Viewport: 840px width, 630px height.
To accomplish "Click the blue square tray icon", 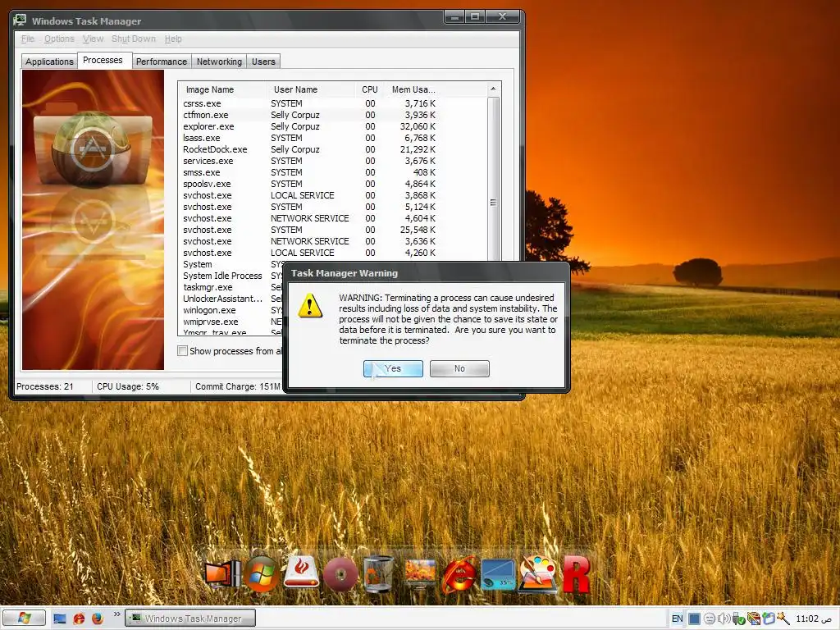I will click(694, 619).
